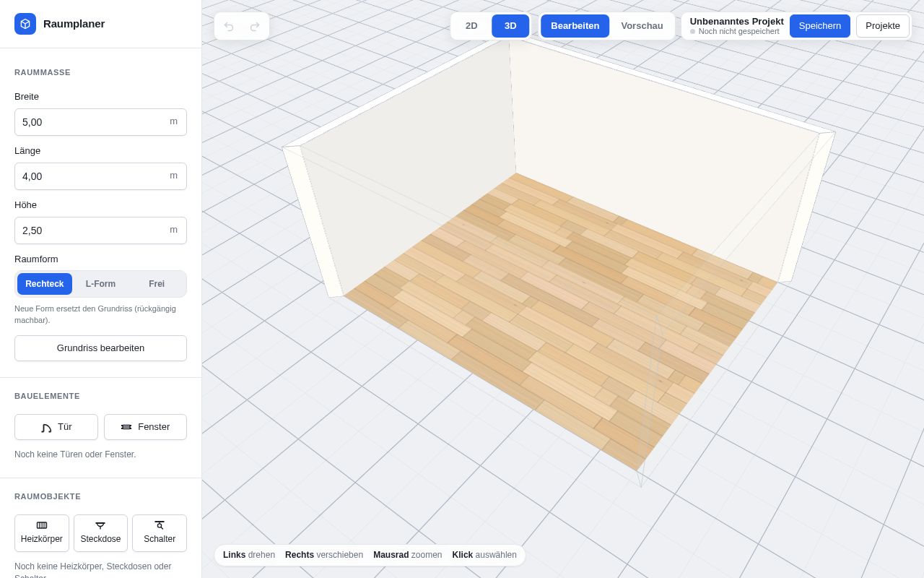
Task: Select the Frei room shape
Action: point(157,284)
